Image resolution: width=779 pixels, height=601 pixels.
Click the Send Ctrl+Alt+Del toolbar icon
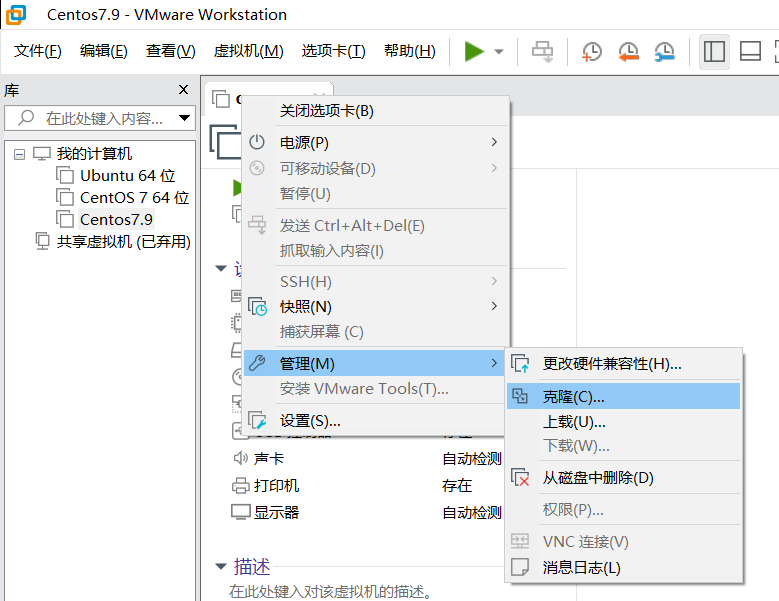tap(542, 51)
